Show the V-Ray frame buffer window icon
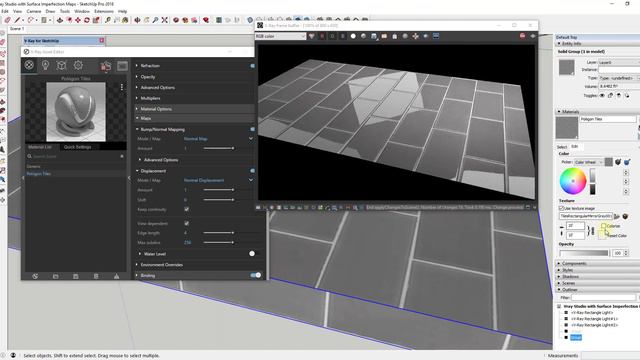The image size is (640, 360). (x=122, y=66)
